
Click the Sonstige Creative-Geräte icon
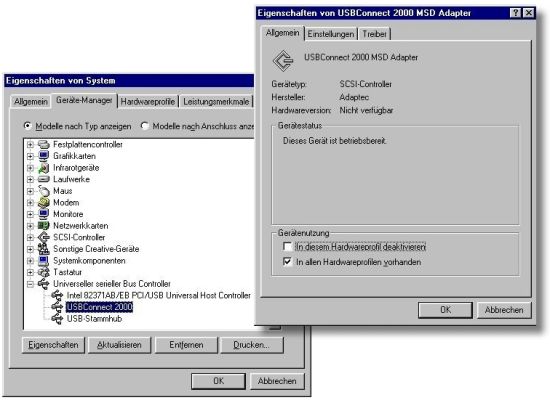pos(43,249)
